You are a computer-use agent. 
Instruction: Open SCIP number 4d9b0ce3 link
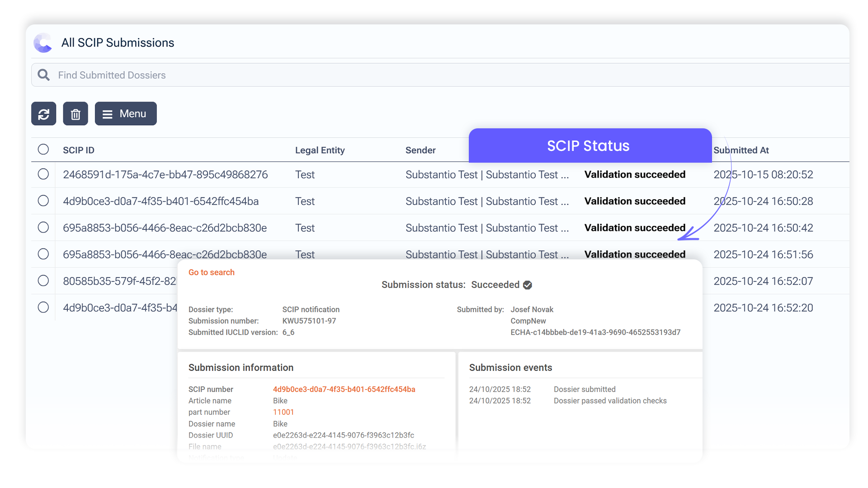[x=344, y=389]
